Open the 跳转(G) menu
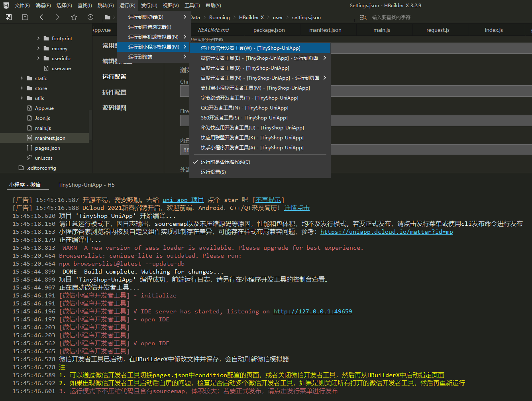Image resolution: width=532 pixels, height=401 pixels. (x=106, y=6)
